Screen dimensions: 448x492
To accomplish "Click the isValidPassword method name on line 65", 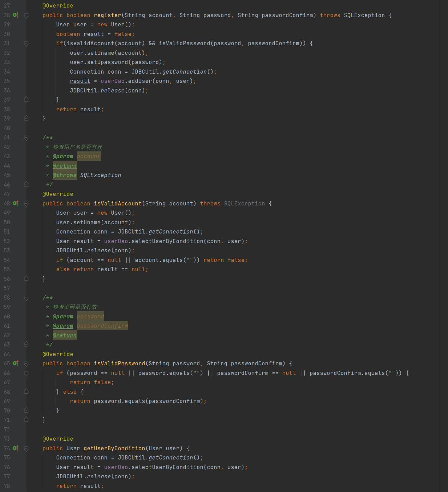I will tap(120, 363).
